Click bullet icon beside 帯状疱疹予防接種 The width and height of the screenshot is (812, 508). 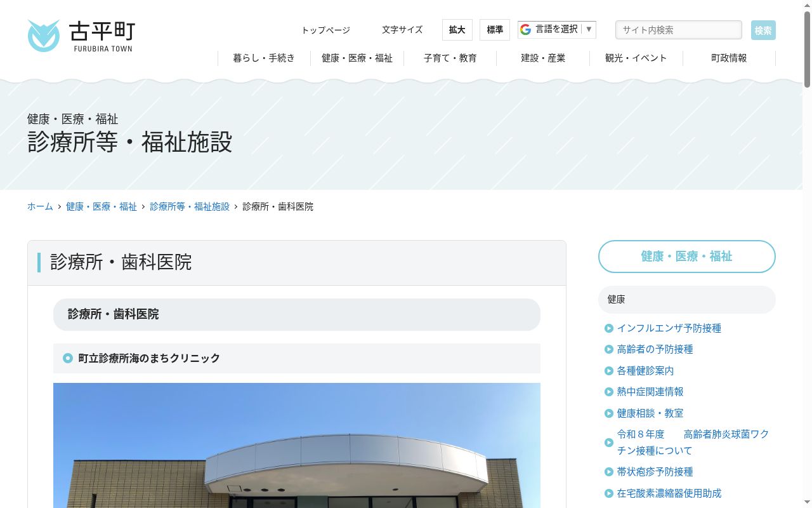pos(609,472)
